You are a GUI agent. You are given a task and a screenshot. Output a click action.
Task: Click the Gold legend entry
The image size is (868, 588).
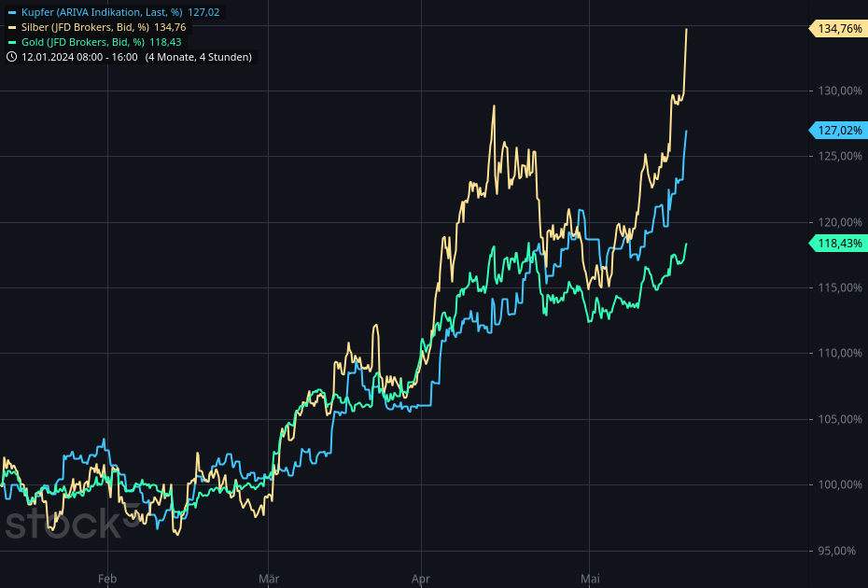click(x=94, y=42)
